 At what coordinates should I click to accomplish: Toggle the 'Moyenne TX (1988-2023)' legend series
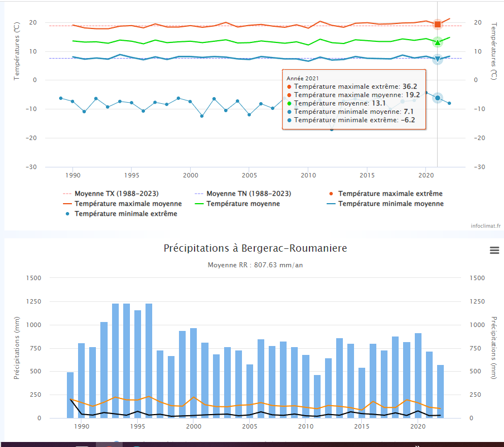111,194
